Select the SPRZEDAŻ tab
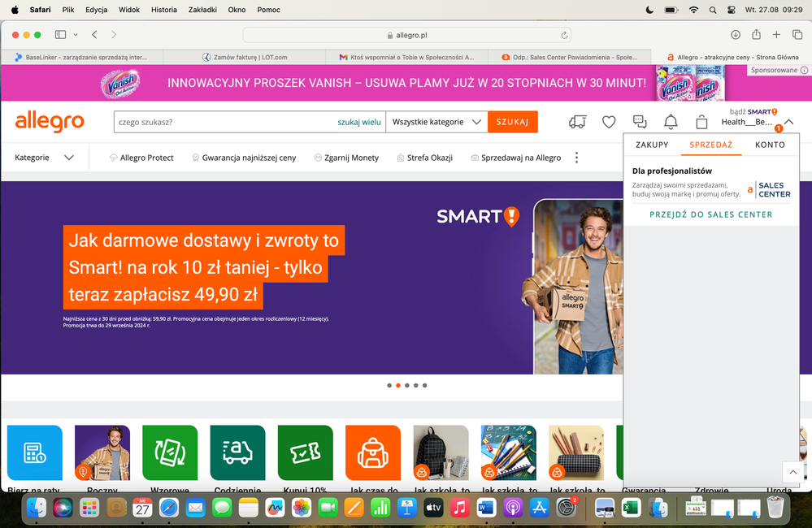 711,145
